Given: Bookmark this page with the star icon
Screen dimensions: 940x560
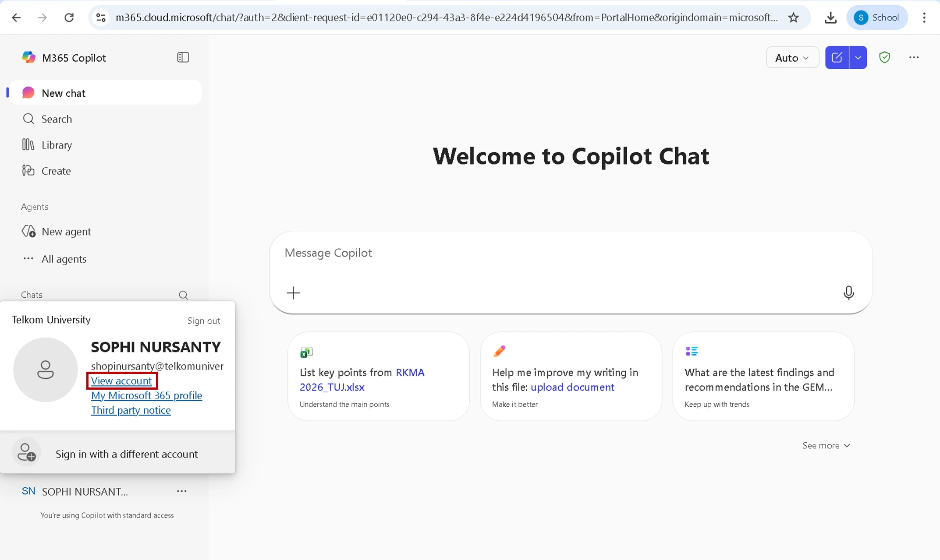Looking at the screenshot, I should pyautogui.click(x=793, y=18).
